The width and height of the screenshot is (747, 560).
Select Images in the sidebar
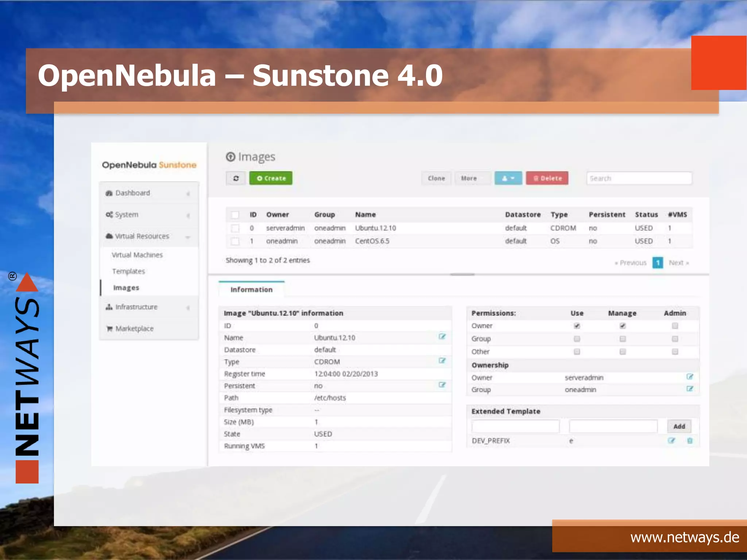click(x=126, y=288)
